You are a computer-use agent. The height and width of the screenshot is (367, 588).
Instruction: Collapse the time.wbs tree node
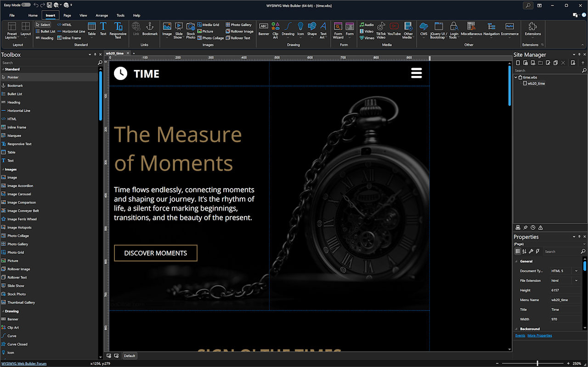[x=516, y=77]
